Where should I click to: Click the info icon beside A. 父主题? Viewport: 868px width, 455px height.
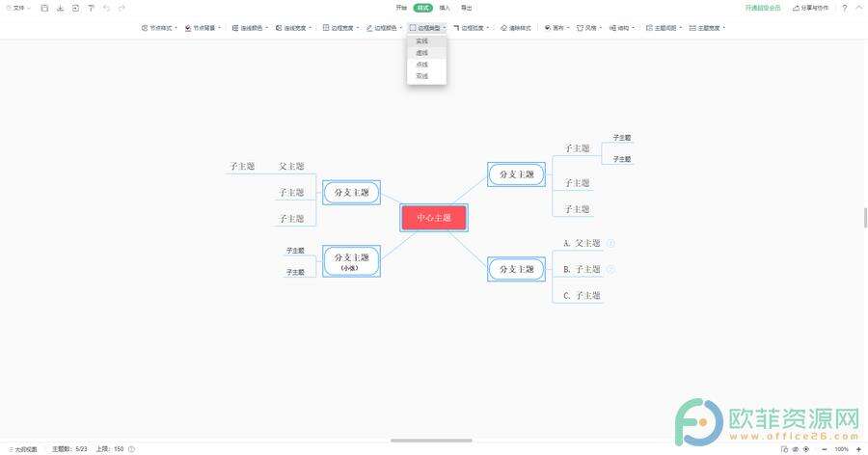pos(610,243)
